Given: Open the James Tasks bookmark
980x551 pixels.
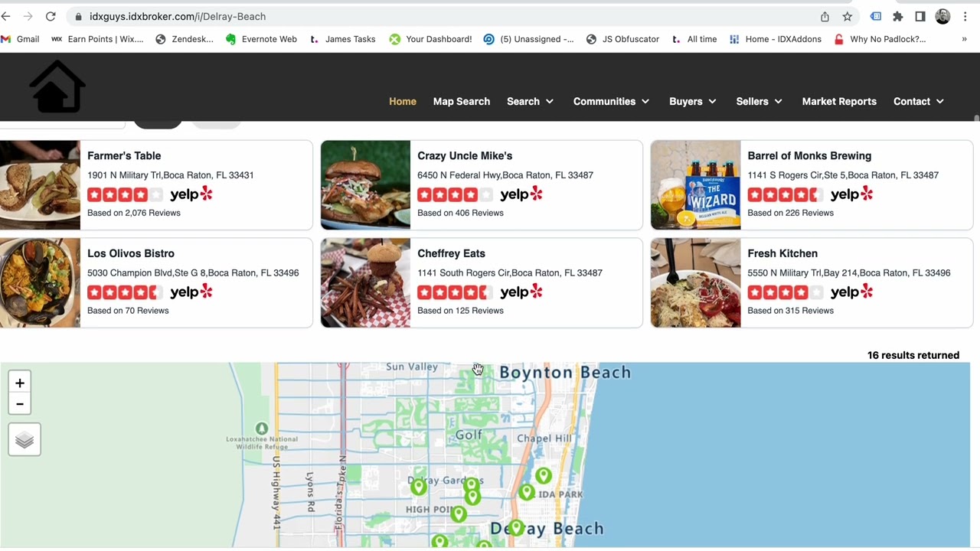Looking at the screenshot, I should click(342, 39).
